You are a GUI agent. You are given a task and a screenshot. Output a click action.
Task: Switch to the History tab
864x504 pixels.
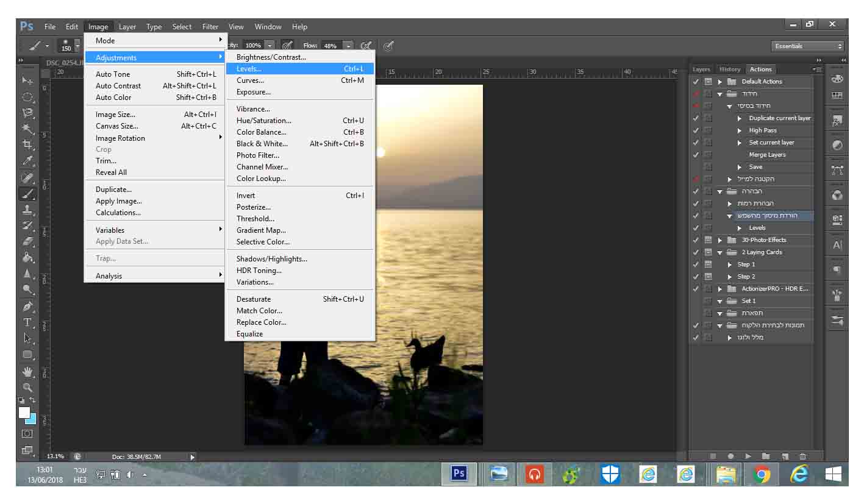click(x=729, y=69)
